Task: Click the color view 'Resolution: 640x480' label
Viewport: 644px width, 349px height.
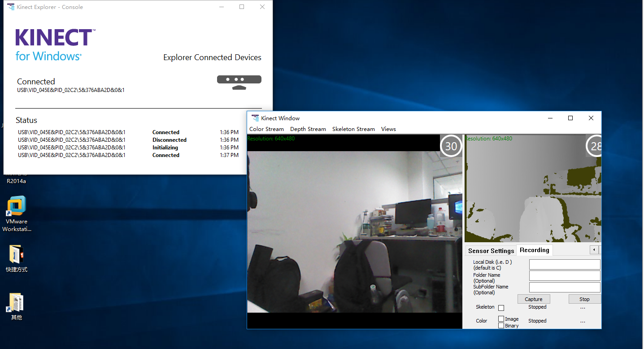Action: (271, 139)
